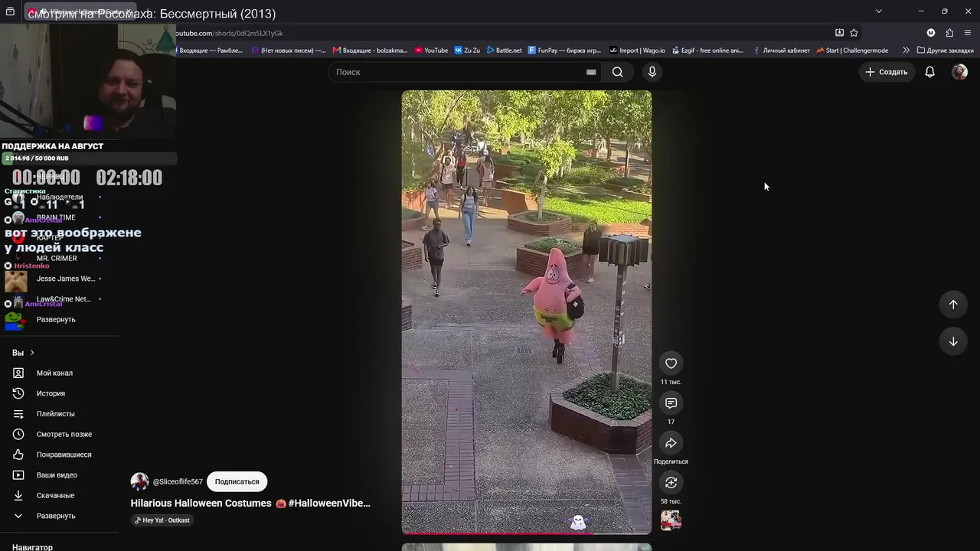Open the browser extensions puzzle icon

point(949,33)
